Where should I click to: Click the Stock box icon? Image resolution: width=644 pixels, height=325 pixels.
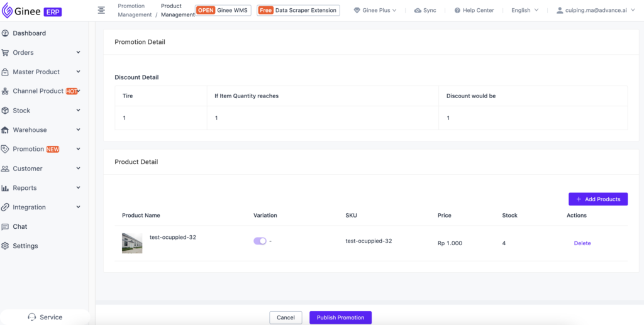click(5, 111)
